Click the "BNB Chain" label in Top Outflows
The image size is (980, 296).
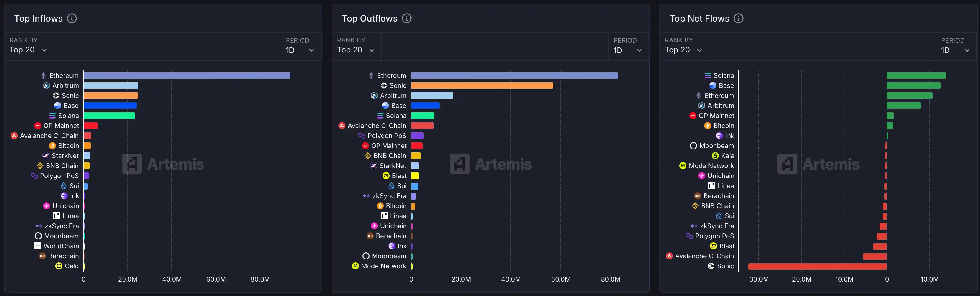[390, 156]
